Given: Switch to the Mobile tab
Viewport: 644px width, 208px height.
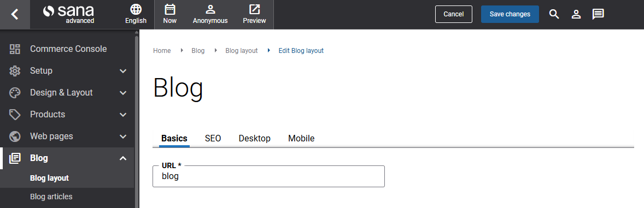Looking at the screenshot, I should pyautogui.click(x=301, y=138).
